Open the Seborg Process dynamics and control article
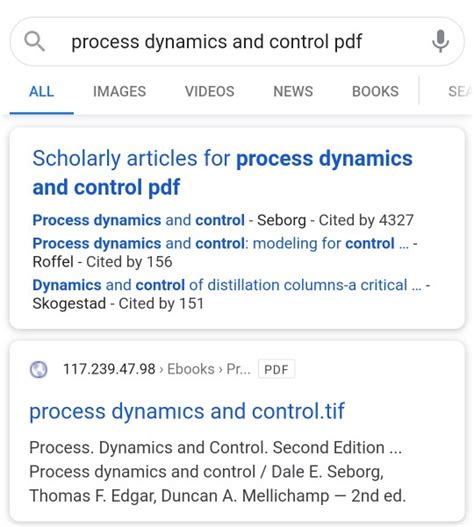The height and width of the screenshot is (527, 474). coord(139,220)
